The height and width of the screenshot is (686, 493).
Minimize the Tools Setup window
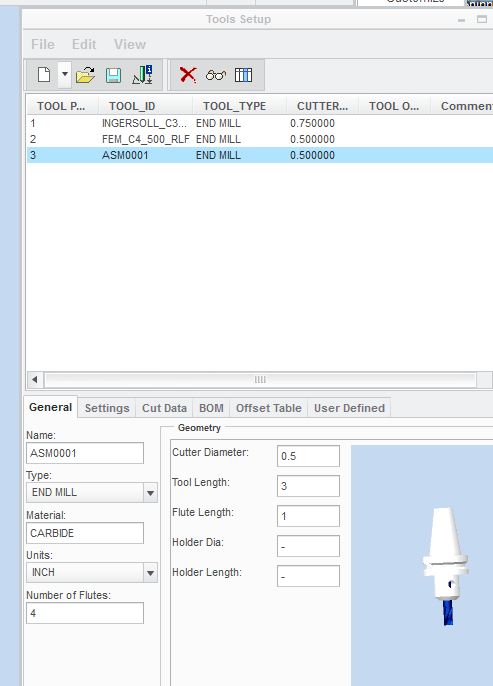(462, 20)
